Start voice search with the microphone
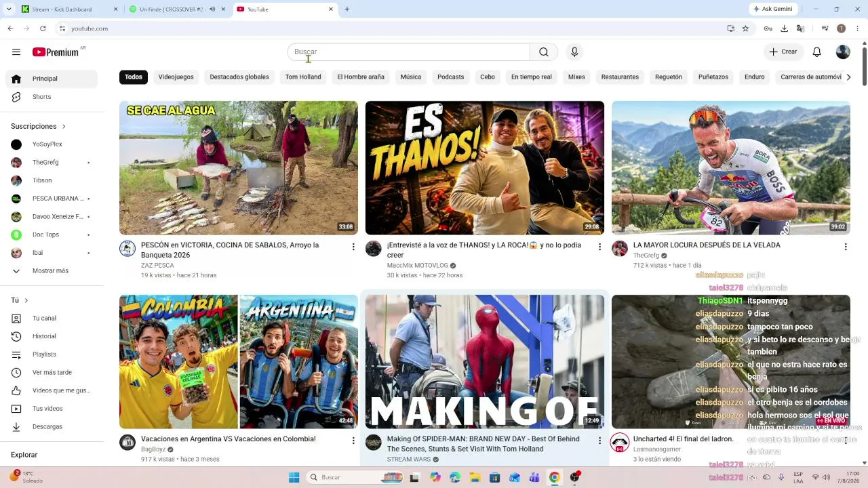This screenshot has width=868, height=488. [574, 52]
